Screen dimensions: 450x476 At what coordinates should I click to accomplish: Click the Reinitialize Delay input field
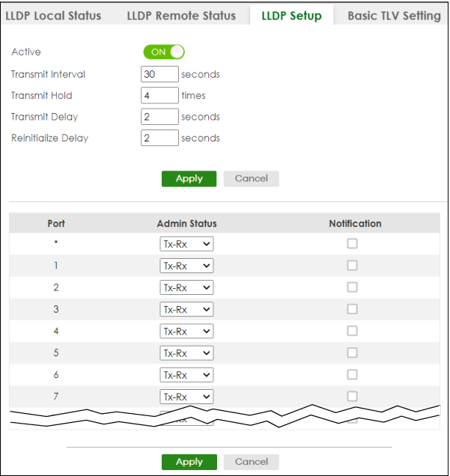[159, 138]
